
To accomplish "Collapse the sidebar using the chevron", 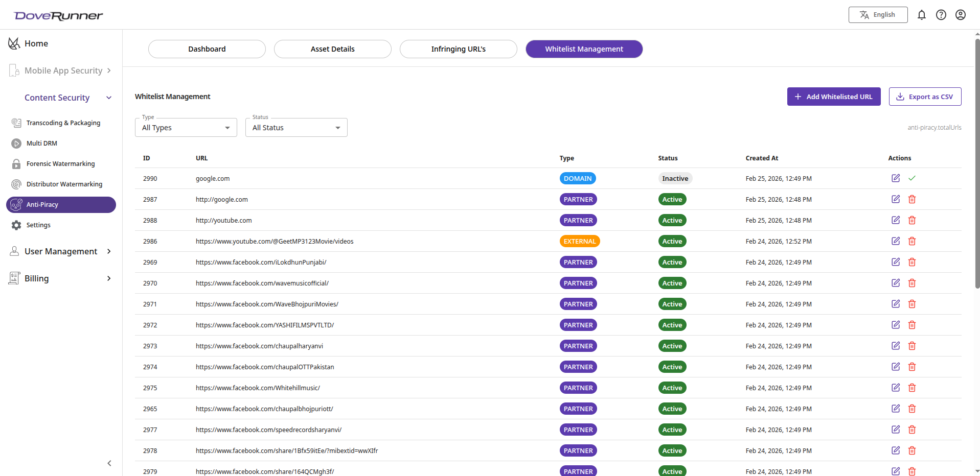I will (109, 463).
